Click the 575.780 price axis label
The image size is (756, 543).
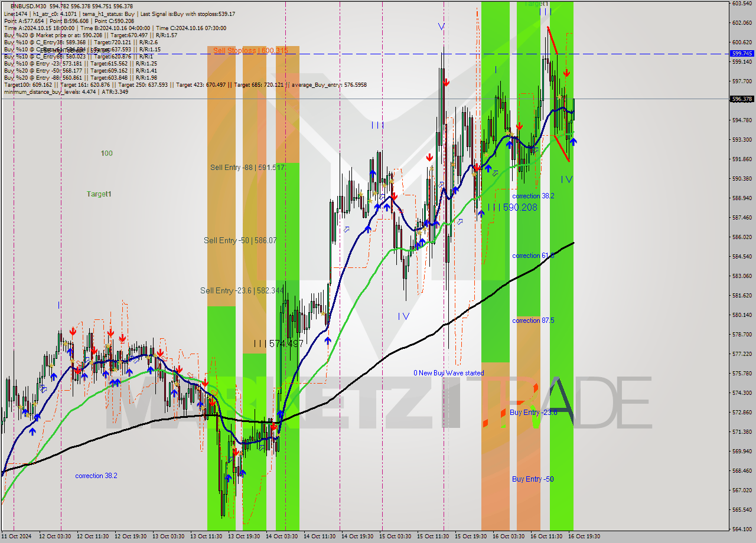tap(741, 373)
